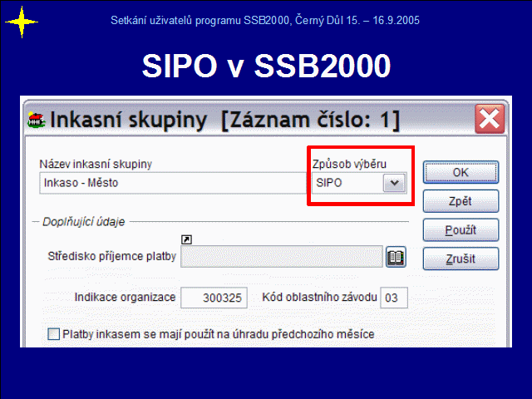
Task: Click the Název inkasní skupiny field
Action: pyautogui.click(x=173, y=183)
